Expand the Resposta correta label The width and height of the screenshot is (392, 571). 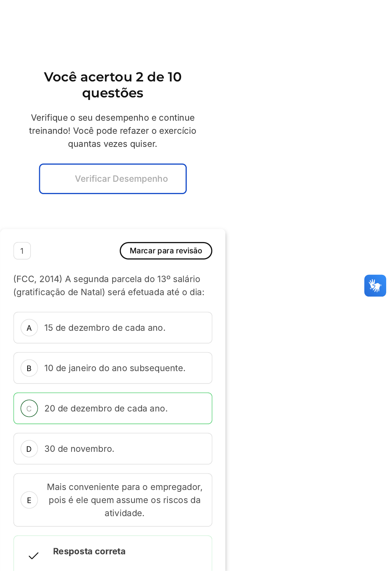(89, 551)
